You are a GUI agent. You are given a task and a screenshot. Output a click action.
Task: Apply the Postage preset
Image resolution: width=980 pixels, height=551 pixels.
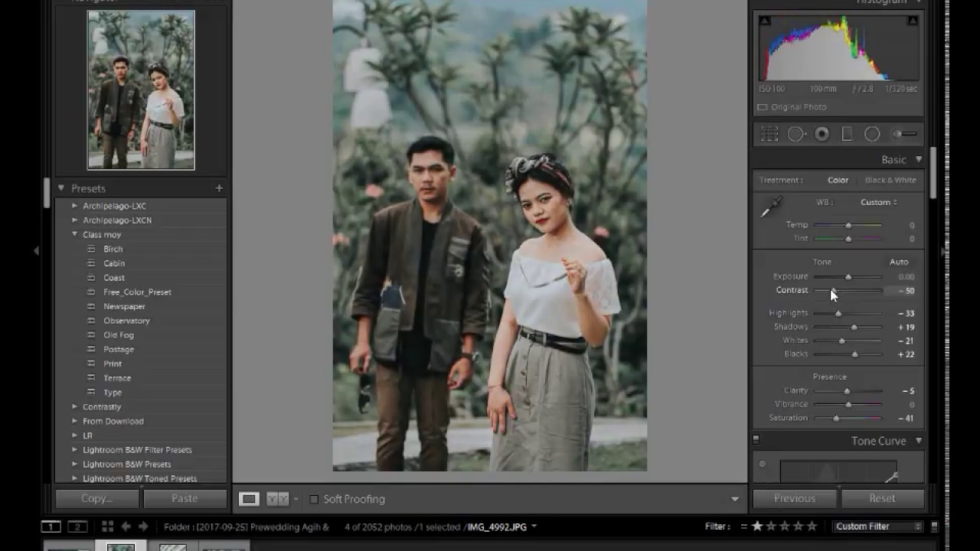[x=119, y=350]
